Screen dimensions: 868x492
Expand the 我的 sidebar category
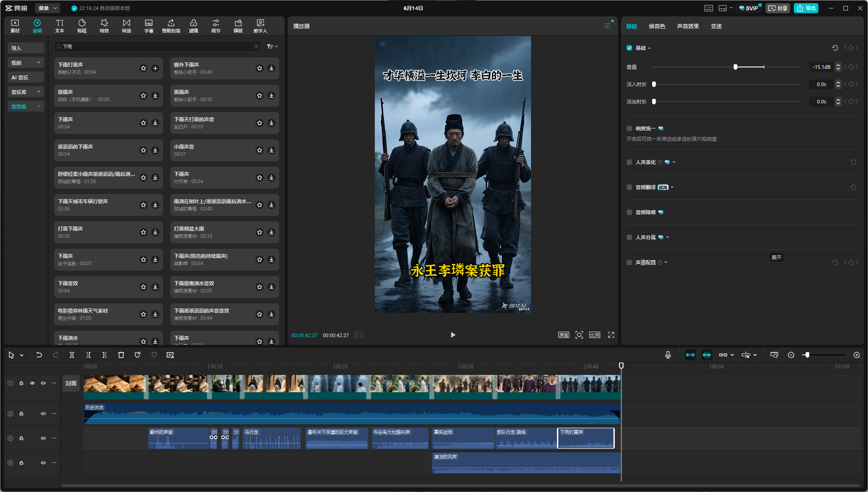[26, 63]
